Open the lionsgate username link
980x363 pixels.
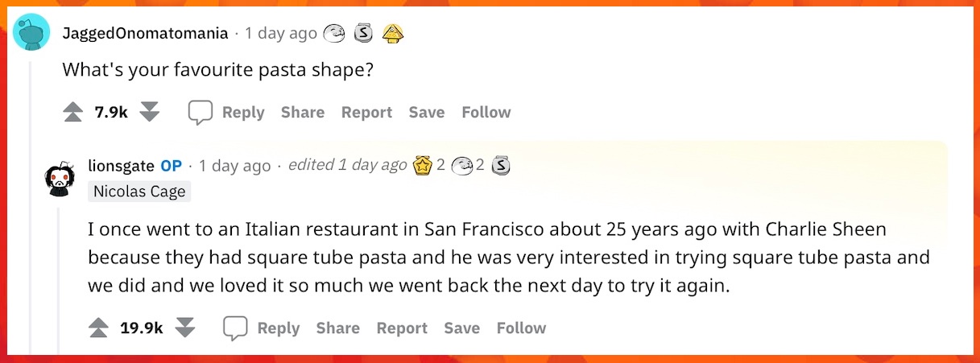pos(121,165)
